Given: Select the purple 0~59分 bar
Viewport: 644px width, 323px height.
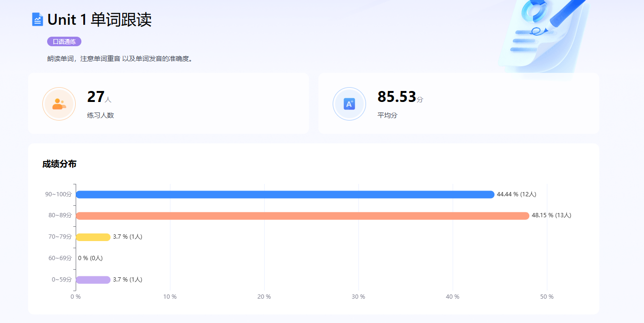Looking at the screenshot, I should click(x=93, y=280).
